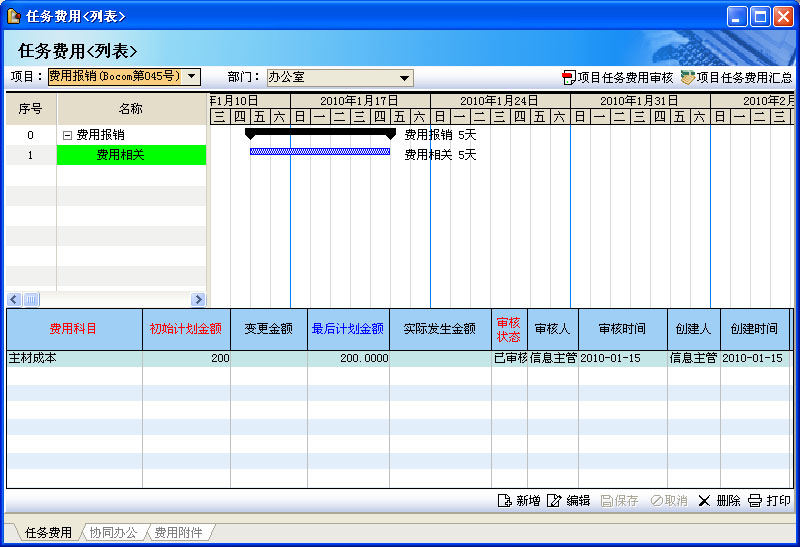Select the 任务费用 tab

[x=48, y=533]
